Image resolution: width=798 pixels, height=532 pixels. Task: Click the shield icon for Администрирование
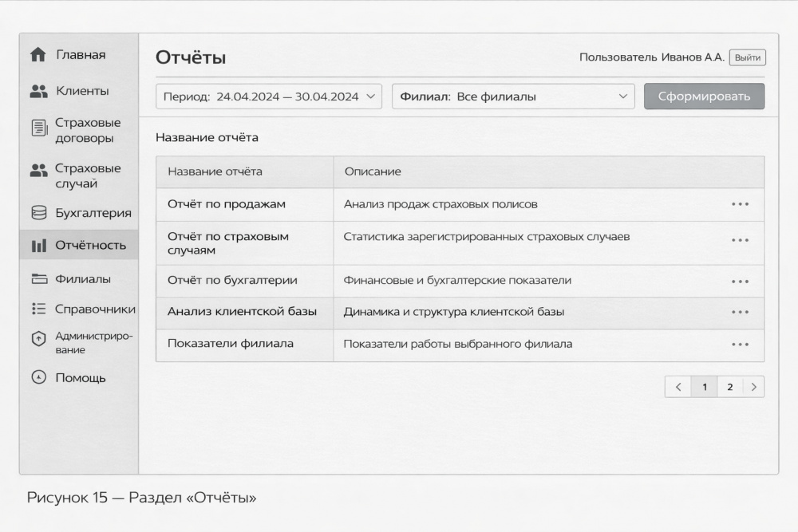(x=38, y=339)
